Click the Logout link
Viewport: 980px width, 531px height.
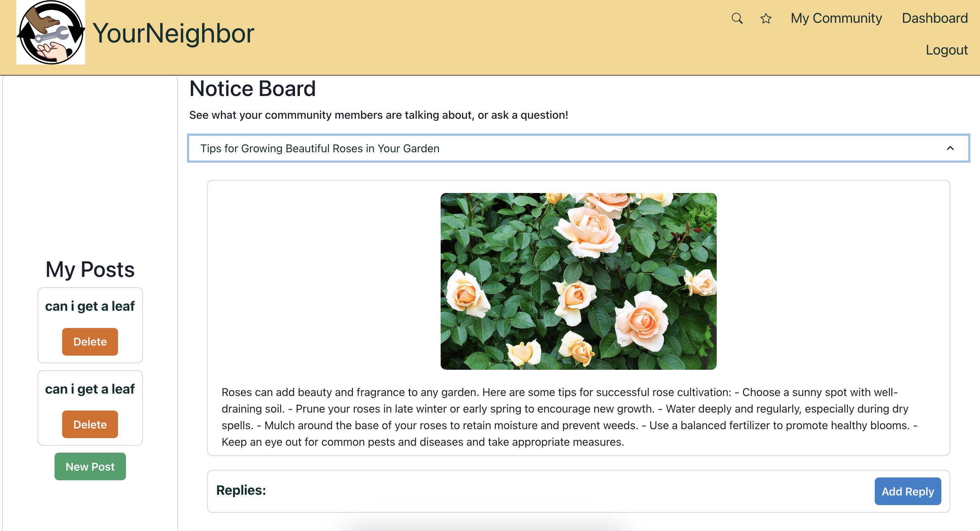click(x=946, y=50)
